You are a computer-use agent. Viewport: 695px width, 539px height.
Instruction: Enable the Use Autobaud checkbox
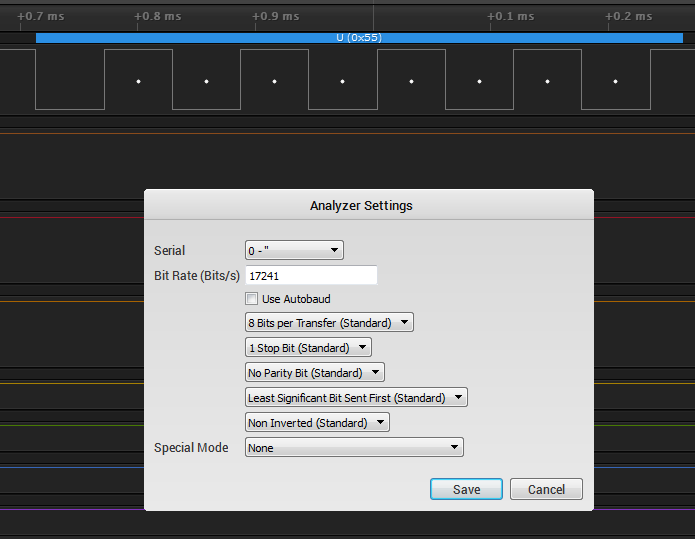[251, 299]
